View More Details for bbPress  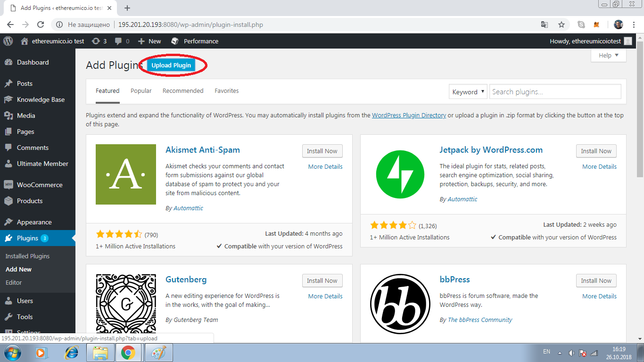(x=599, y=296)
